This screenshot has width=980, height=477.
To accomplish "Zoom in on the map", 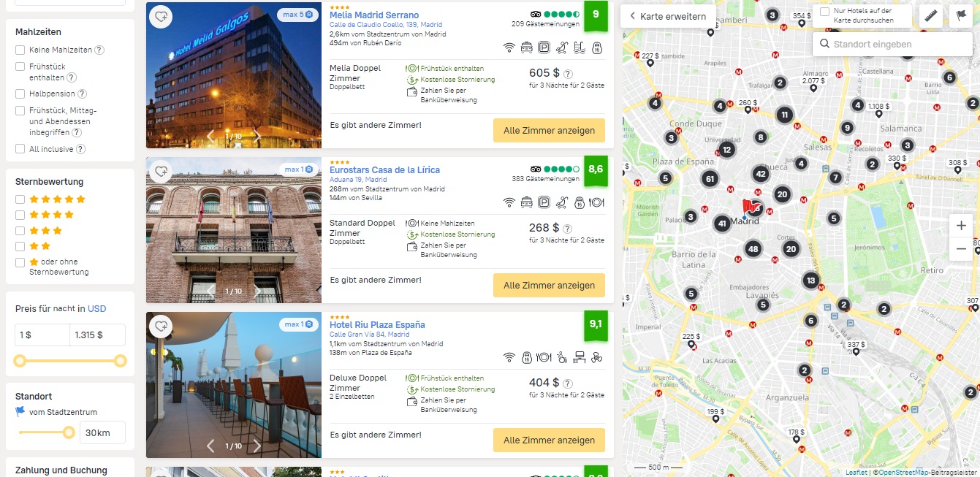I will (961, 226).
